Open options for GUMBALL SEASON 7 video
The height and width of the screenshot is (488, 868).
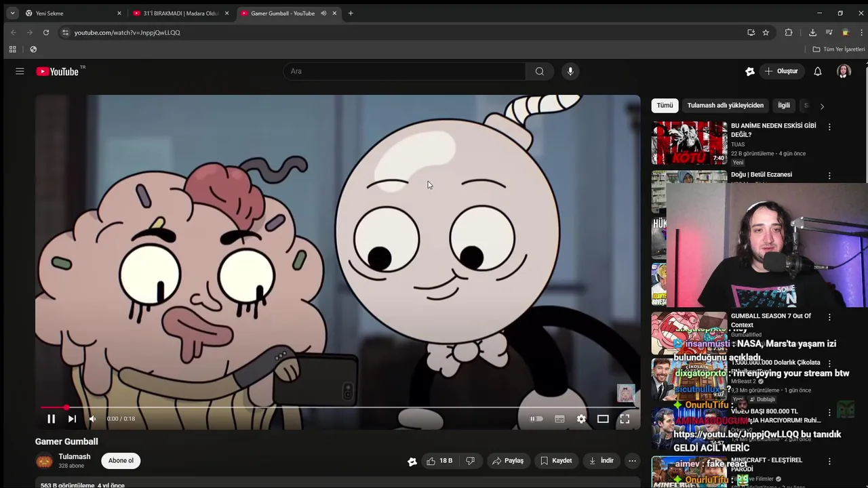click(x=829, y=317)
